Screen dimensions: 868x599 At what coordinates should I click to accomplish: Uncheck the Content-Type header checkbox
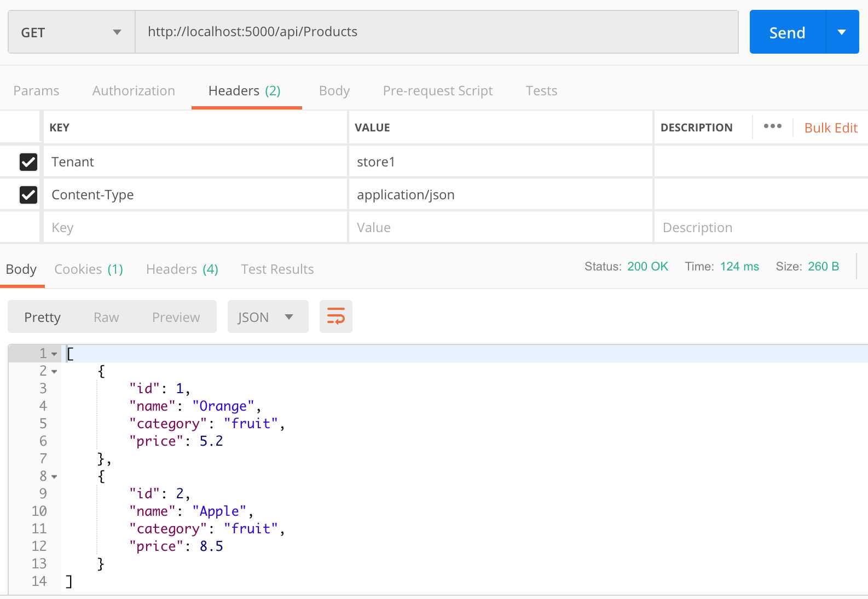(x=28, y=195)
